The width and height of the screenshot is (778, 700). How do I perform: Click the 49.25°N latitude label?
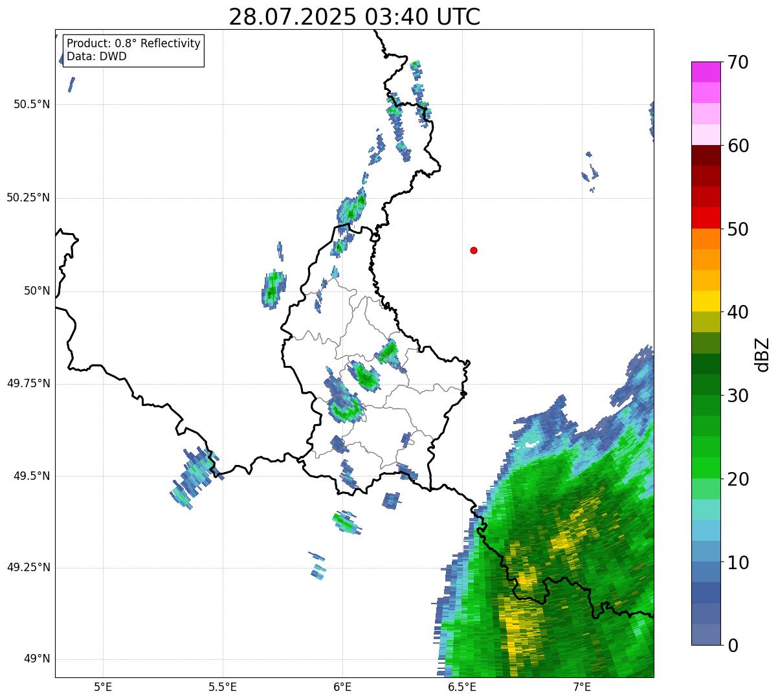click(28, 567)
